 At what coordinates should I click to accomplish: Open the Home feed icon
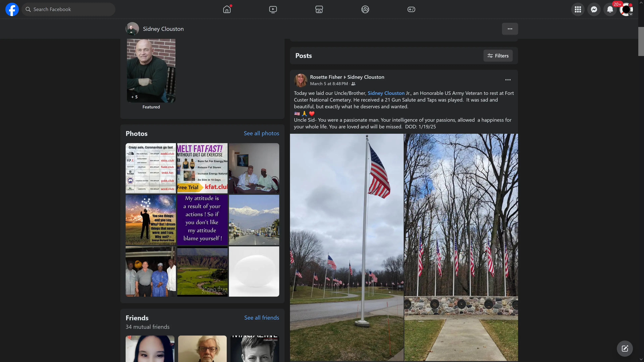(x=227, y=9)
